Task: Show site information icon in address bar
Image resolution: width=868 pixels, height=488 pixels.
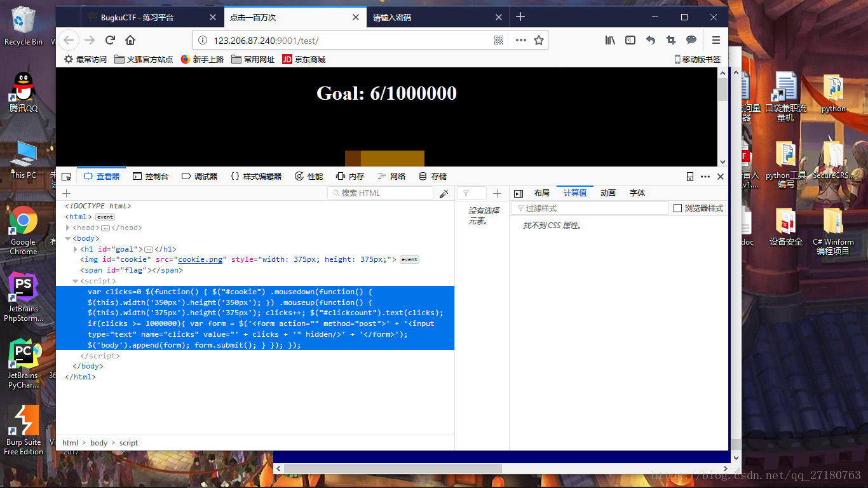Action: [x=203, y=40]
